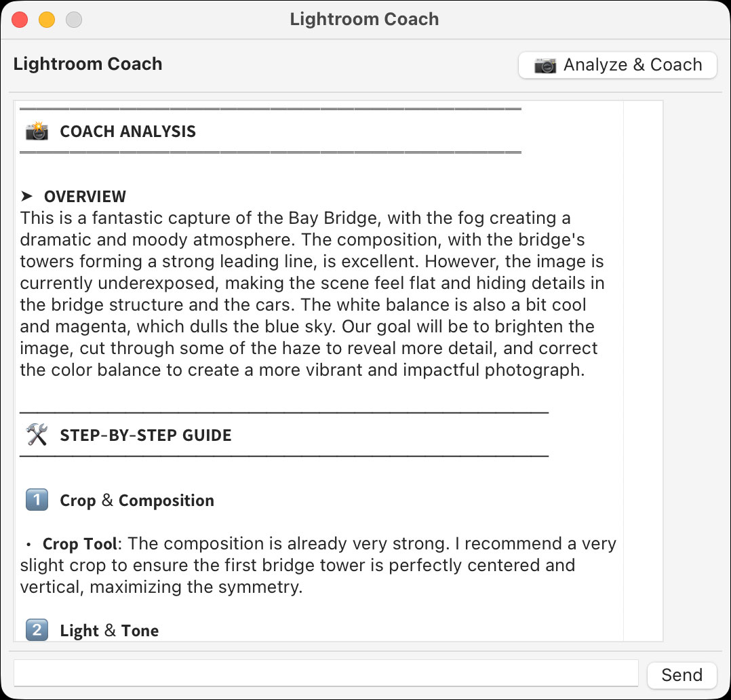Click the OVERVIEW section label

click(85, 196)
